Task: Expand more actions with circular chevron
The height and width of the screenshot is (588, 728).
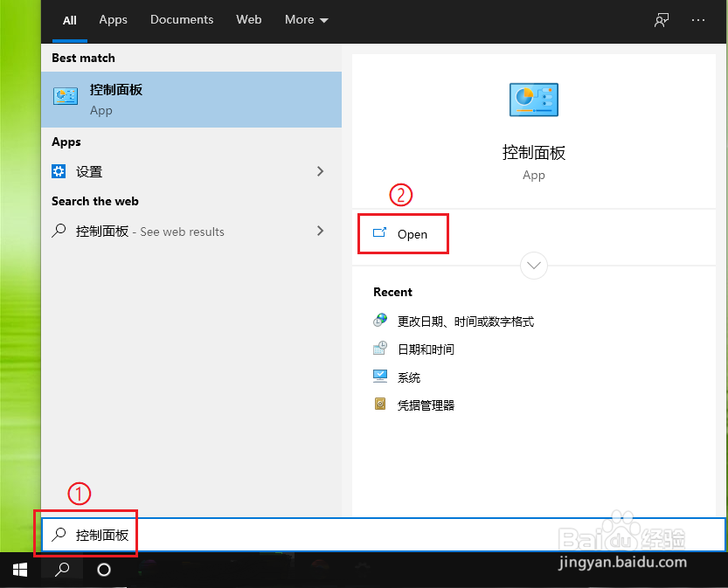Action: point(534,266)
